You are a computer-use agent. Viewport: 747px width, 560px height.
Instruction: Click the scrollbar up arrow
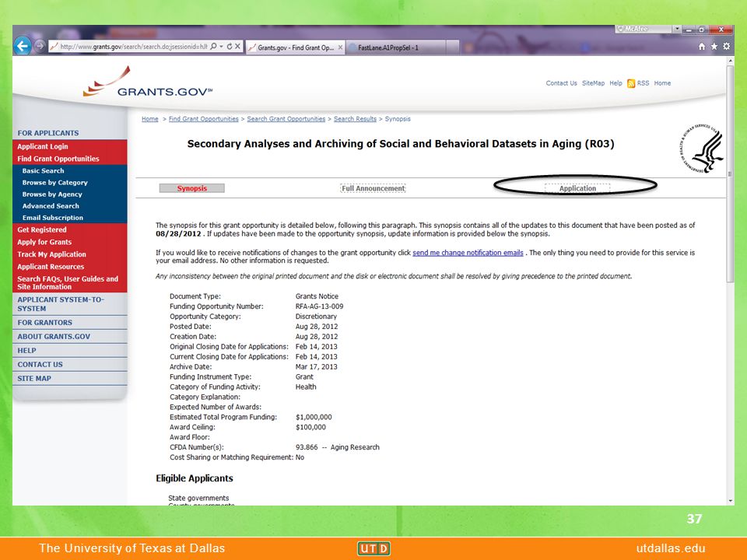click(731, 61)
